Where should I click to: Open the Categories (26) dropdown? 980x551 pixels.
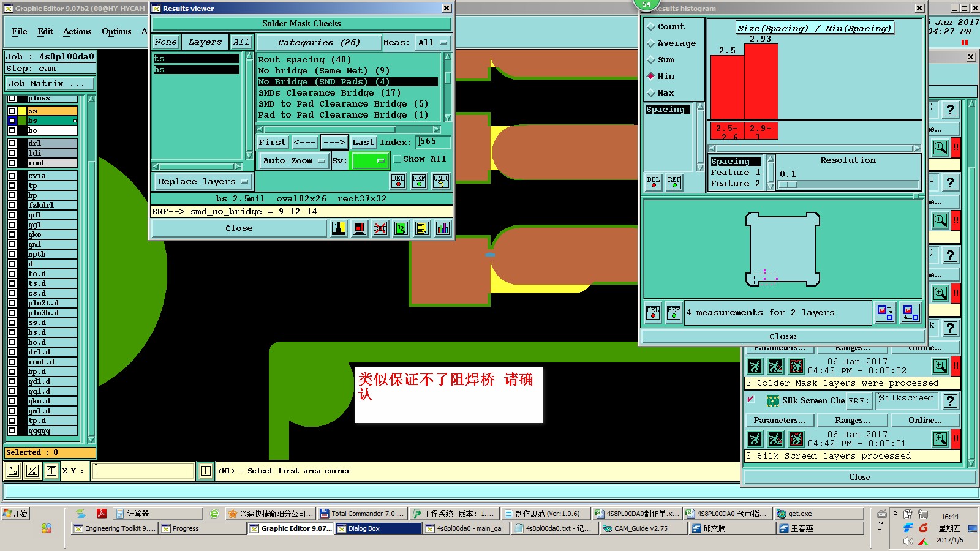point(318,43)
